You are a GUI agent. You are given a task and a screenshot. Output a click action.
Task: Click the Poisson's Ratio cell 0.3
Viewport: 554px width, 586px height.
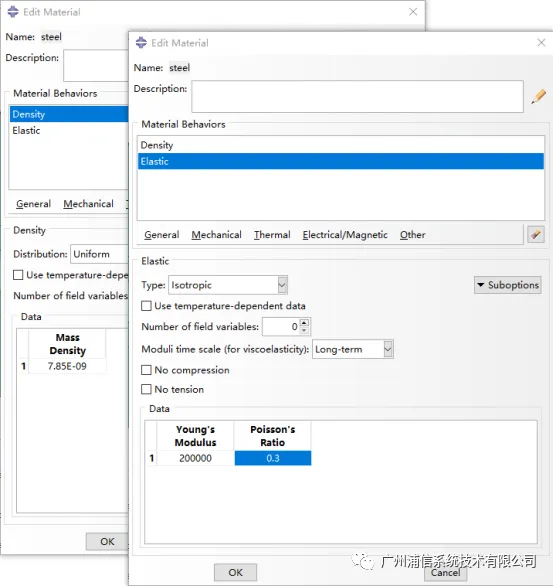(x=273, y=458)
